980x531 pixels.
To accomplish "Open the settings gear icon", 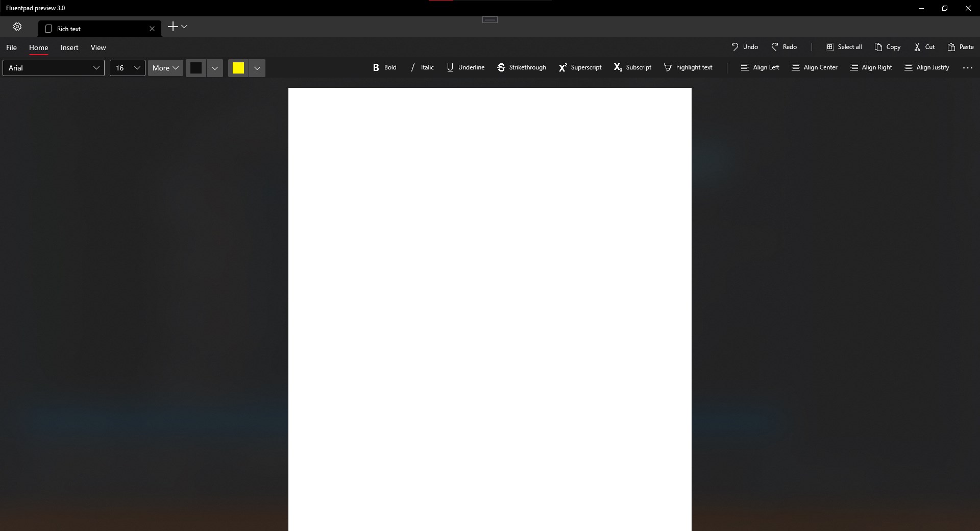I will tap(17, 27).
